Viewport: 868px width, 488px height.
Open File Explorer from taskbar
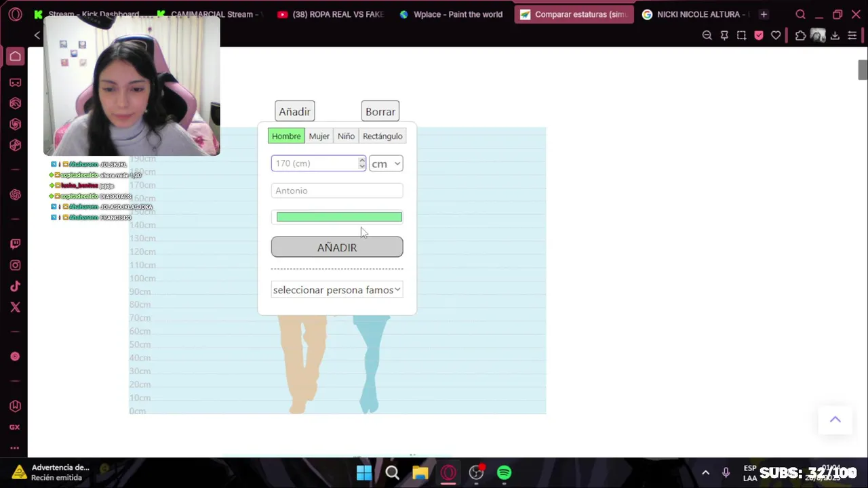coord(420,472)
